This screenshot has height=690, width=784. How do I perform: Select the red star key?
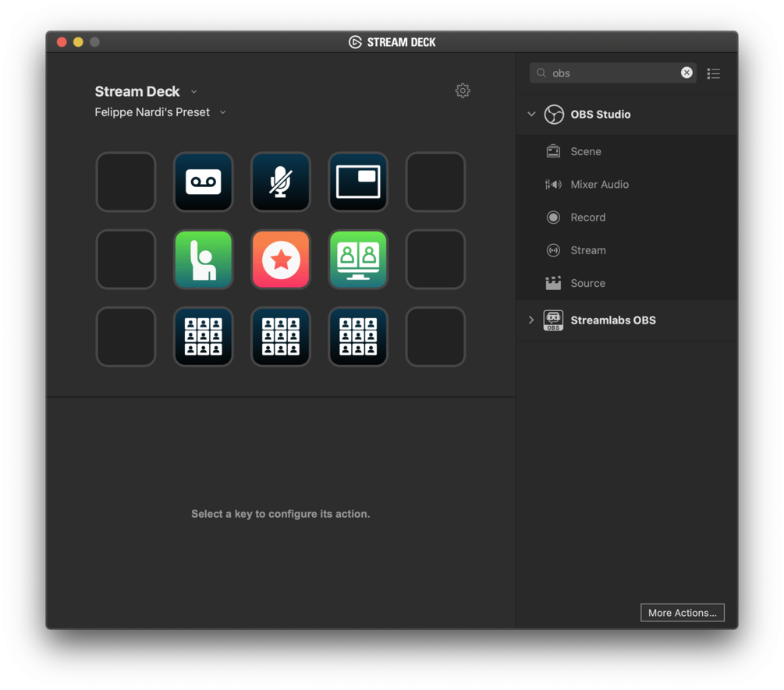click(281, 260)
